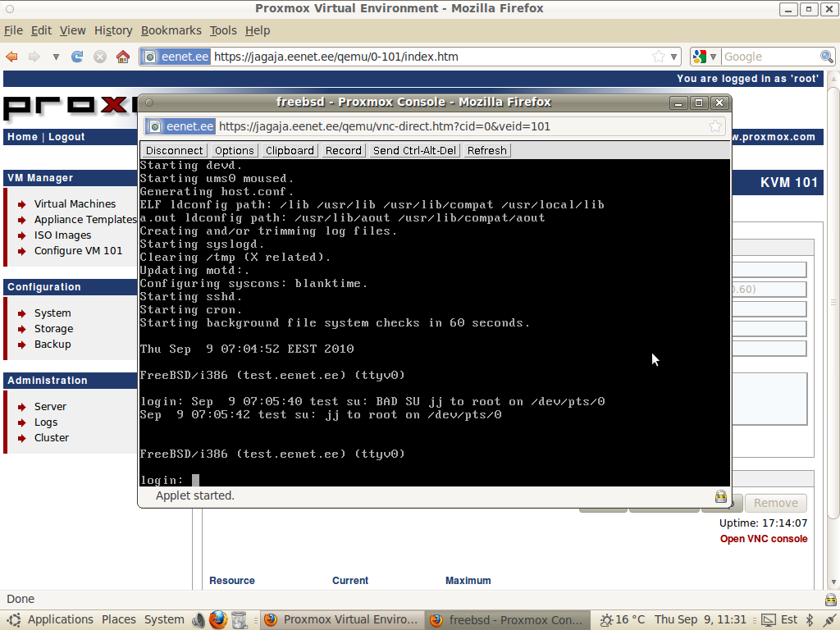Open Cluster under Administration

click(52, 438)
